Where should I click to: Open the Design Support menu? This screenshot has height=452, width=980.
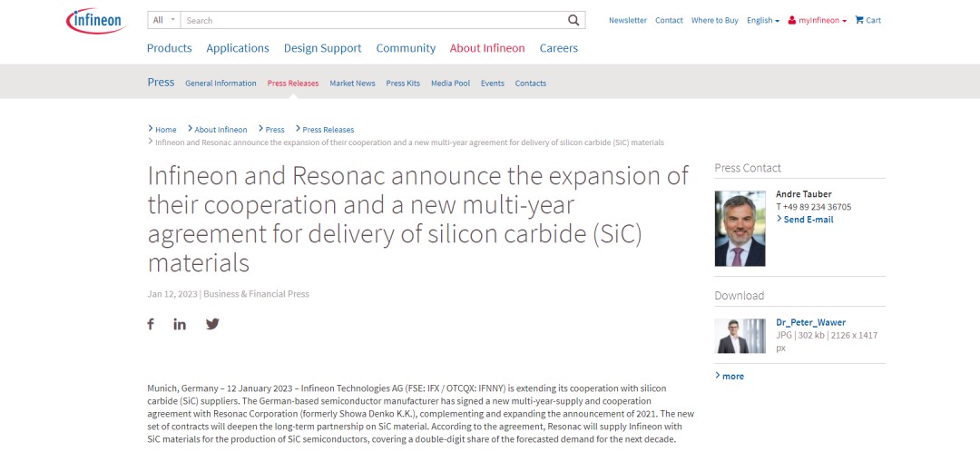pos(322,48)
